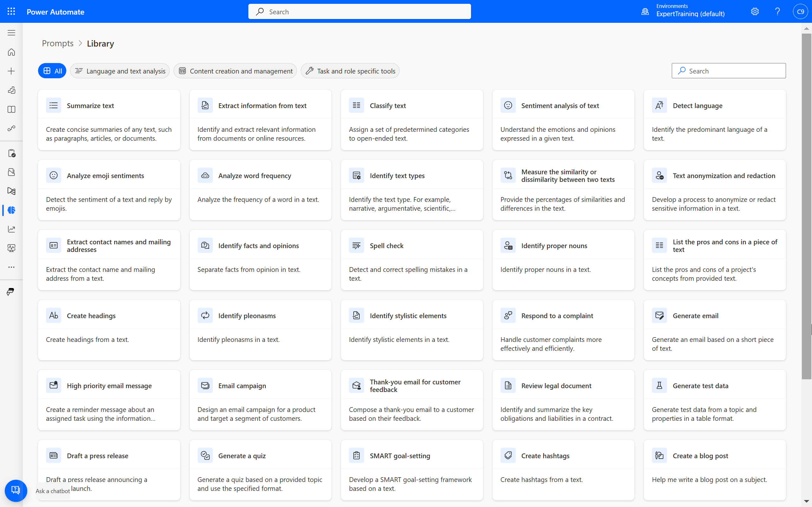Open Templates from the left sidebar

coord(11,90)
